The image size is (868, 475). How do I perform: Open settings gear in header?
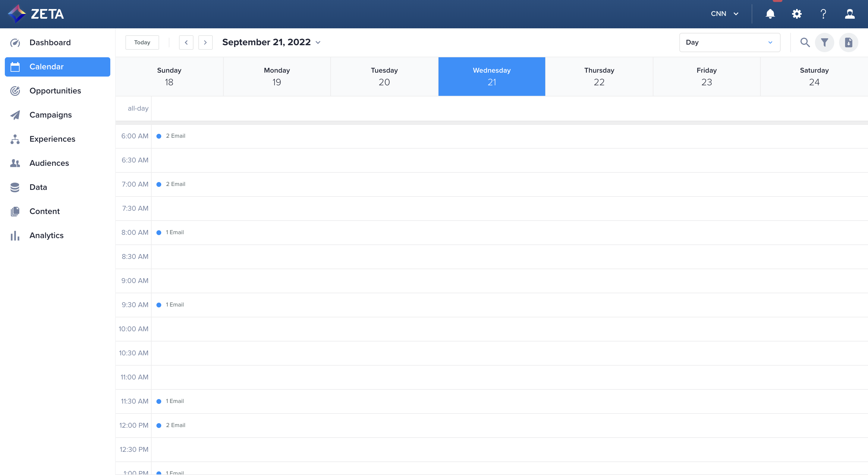[x=797, y=14]
